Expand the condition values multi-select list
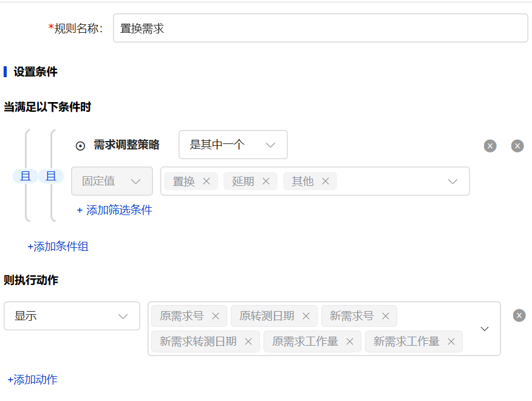 tap(452, 181)
